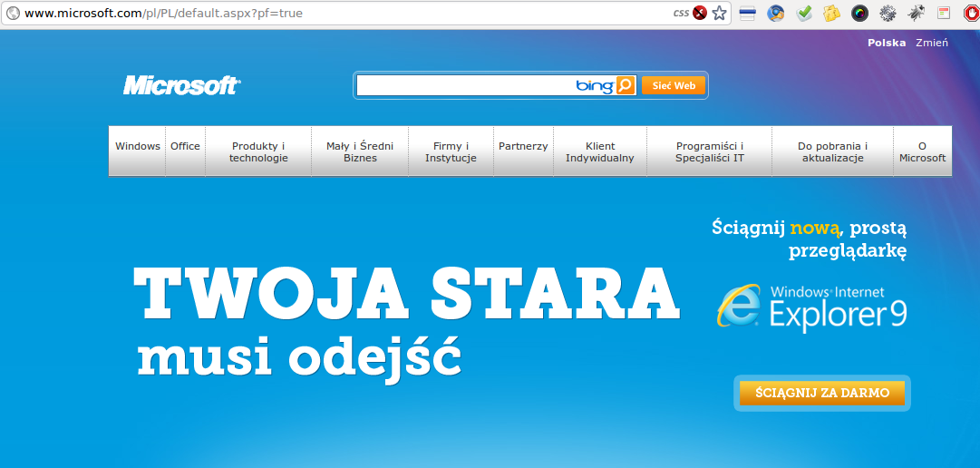
Task: Open the bug debugger extension icon
Action: pyautogui.click(x=916, y=13)
